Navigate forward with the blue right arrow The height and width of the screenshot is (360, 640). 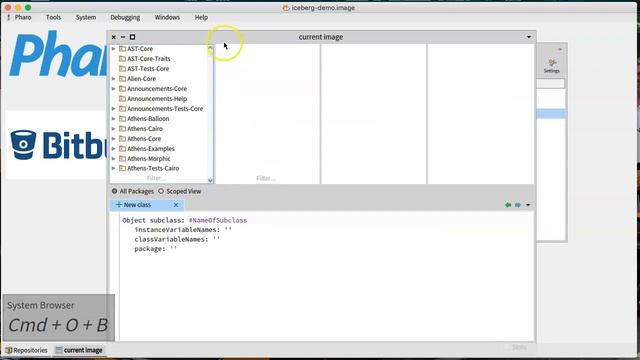point(518,205)
